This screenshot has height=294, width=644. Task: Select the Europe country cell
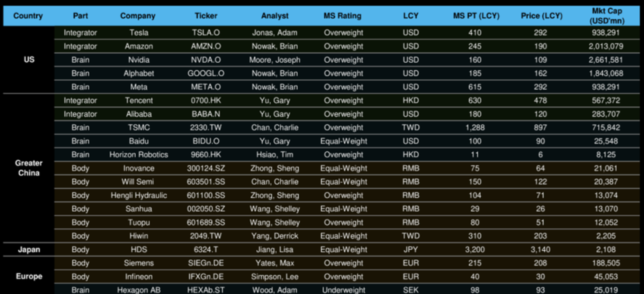[x=29, y=277]
